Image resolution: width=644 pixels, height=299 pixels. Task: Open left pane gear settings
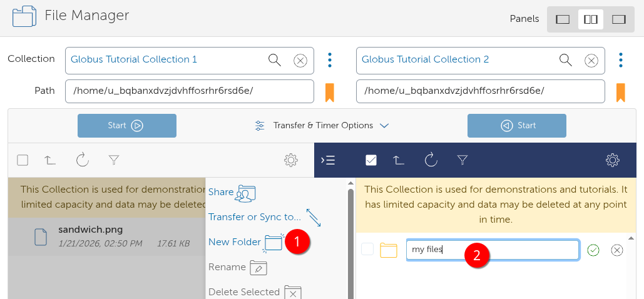(290, 161)
